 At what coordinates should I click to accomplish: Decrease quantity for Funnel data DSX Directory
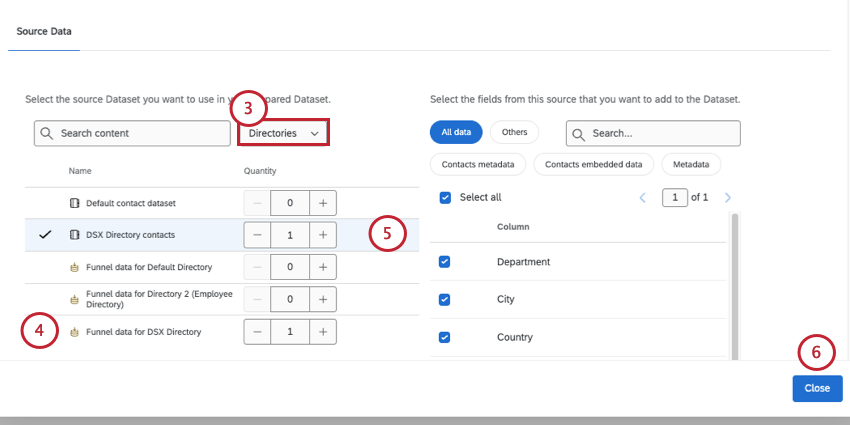(x=257, y=332)
